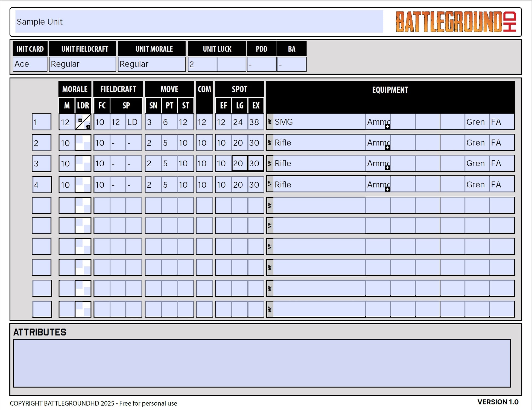Click the plus icon on soldier 1 Ammo field
This screenshot has width=532, height=410.
coord(387,126)
